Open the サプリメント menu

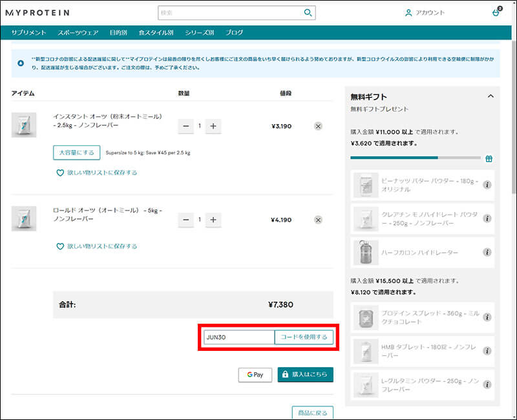point(28,33)
